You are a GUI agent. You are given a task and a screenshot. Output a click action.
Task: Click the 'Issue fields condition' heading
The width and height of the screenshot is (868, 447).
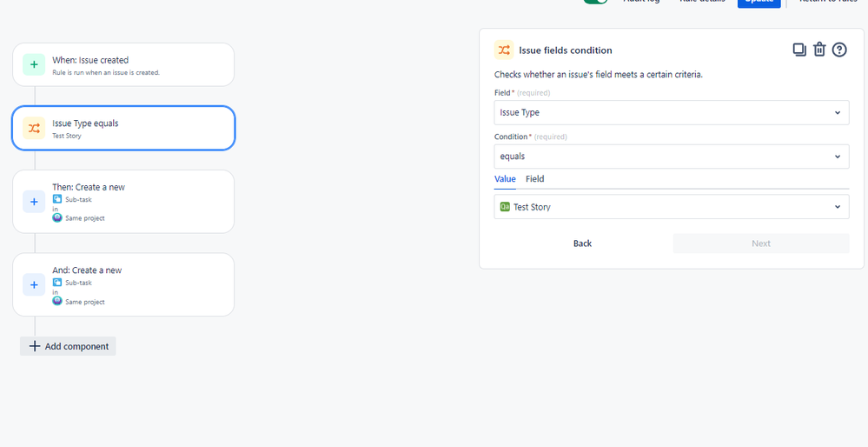pos(565,50)
